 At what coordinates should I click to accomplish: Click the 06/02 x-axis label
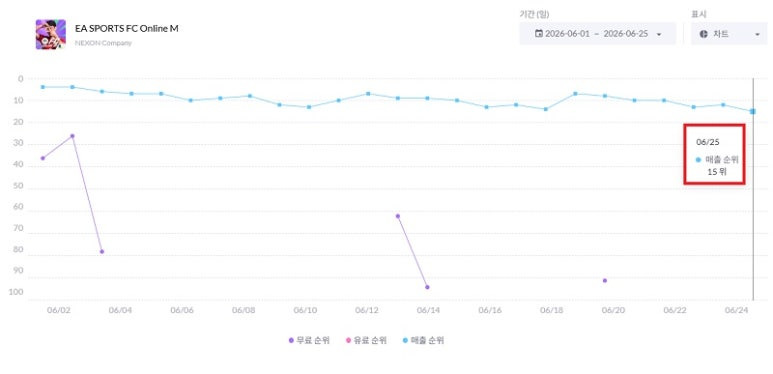[59, 310]
